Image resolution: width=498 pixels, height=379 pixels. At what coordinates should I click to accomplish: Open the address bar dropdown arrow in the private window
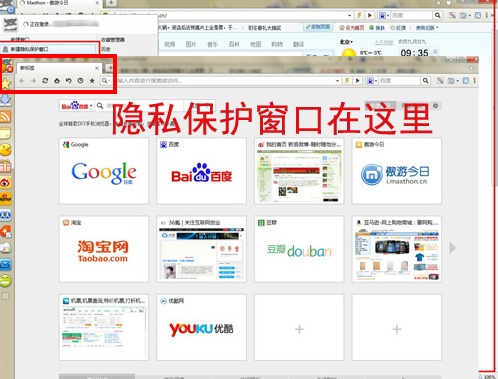[338, 81]
